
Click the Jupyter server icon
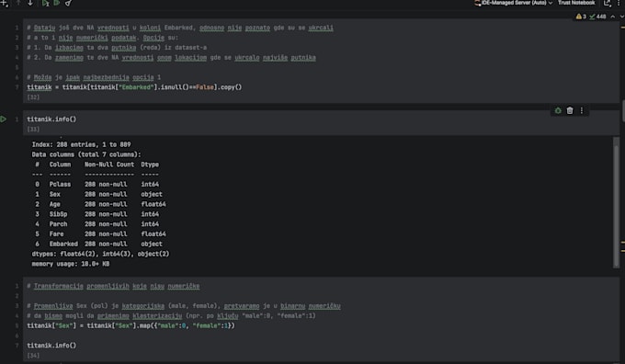pyautogui.click(x=477, y=3)
